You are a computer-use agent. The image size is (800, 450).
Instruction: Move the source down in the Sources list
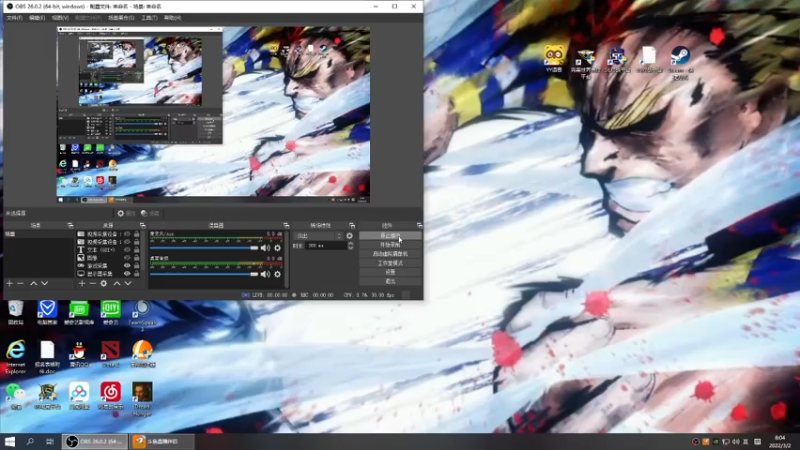[x=128, y=283]
